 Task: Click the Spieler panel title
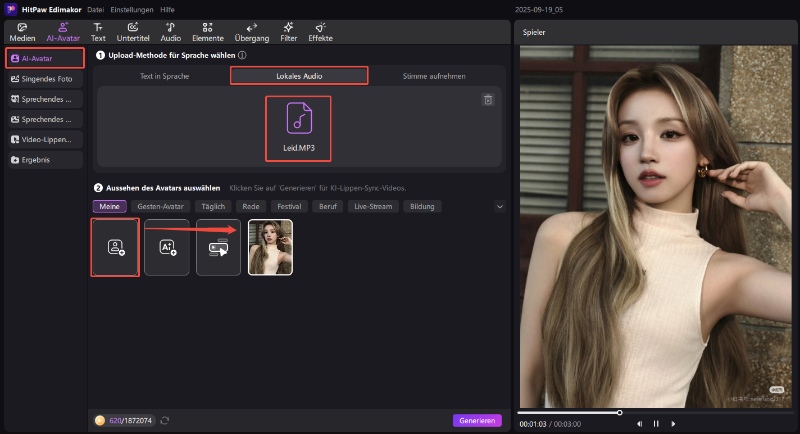(x=534, y=32)
